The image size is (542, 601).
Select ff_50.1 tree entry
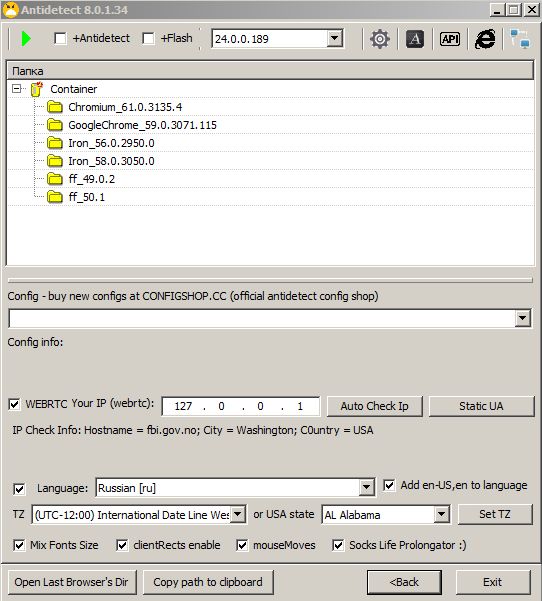[x=87, y=197]
